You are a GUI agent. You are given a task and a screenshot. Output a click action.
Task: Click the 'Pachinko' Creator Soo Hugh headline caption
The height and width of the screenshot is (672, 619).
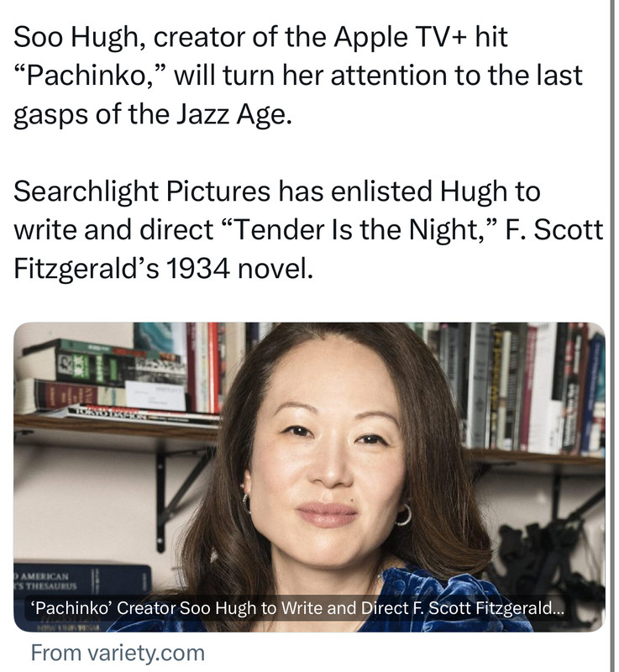click(297, 607)
